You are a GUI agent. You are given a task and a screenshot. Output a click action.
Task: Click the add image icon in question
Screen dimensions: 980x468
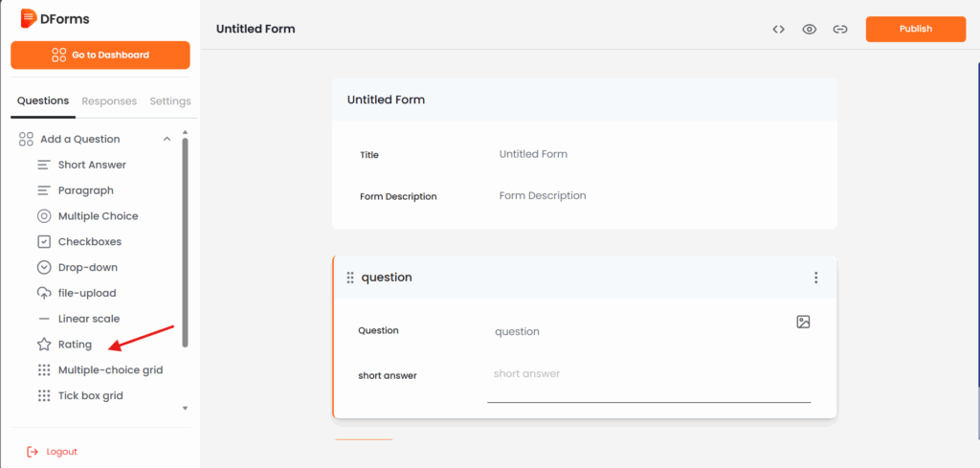coord(803,322)
